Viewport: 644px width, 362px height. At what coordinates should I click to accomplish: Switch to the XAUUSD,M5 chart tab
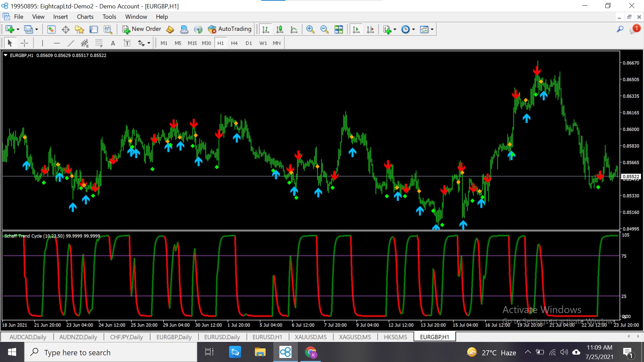coord(310,337)
